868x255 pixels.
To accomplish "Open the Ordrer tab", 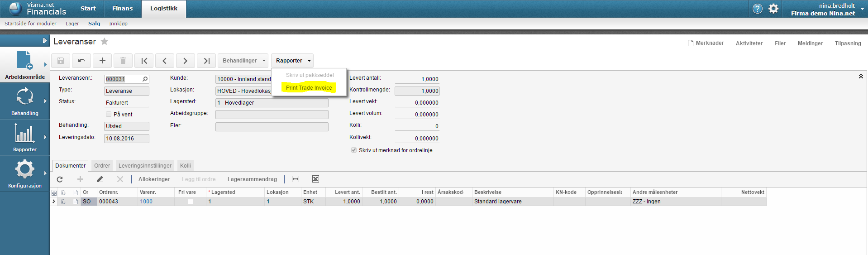I will click(x=102, y=166).
